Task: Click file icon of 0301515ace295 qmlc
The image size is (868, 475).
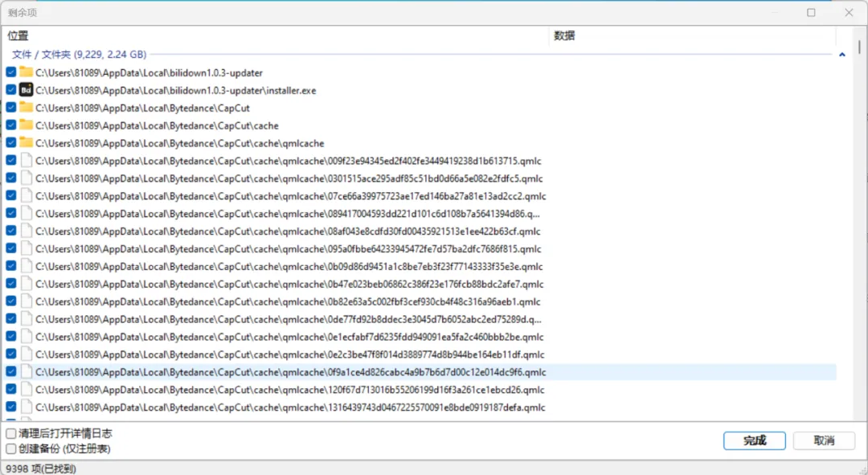Action: pyautogui.click(x=26, y=178)
